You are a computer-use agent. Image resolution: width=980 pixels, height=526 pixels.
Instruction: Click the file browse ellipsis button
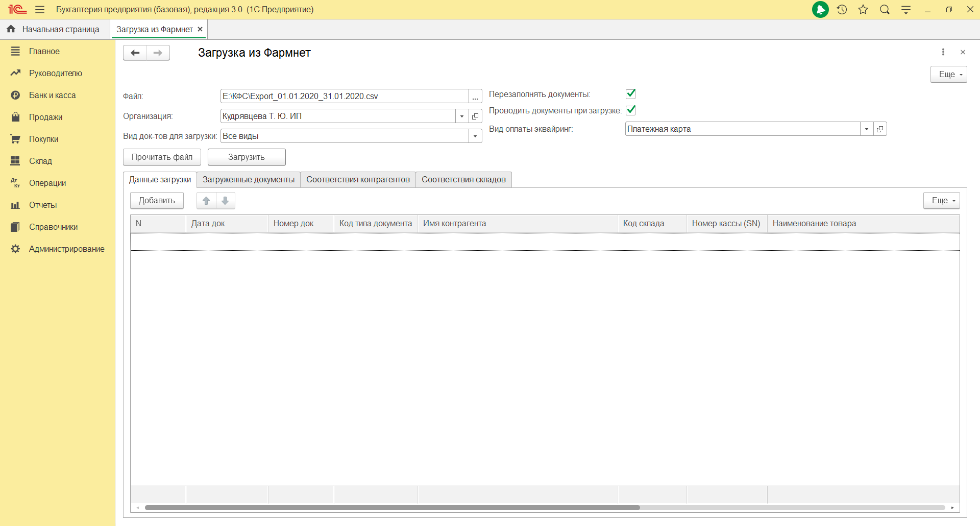(475, 97)
